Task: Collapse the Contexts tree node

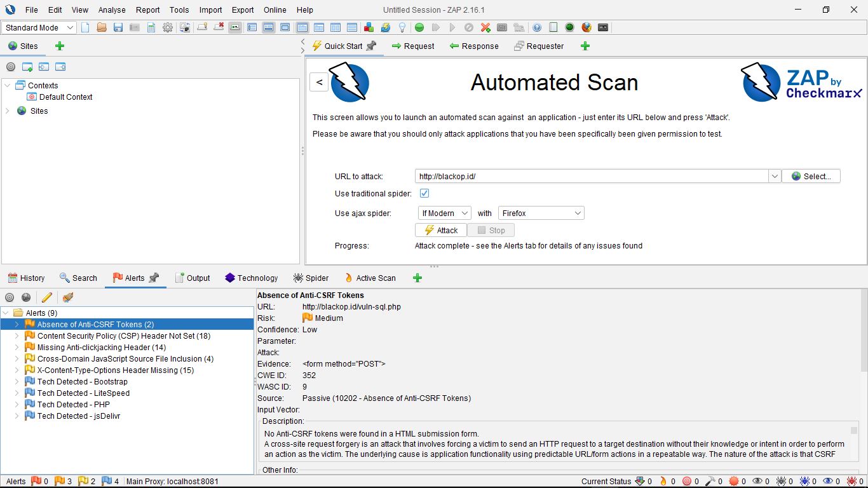Action: [x=8, y=85]
